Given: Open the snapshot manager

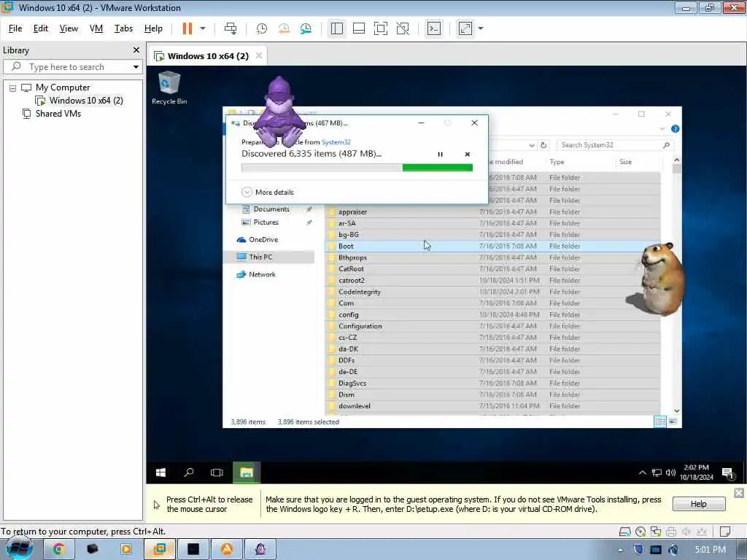Looking at the screenshot, I should (x=306, y=28).
